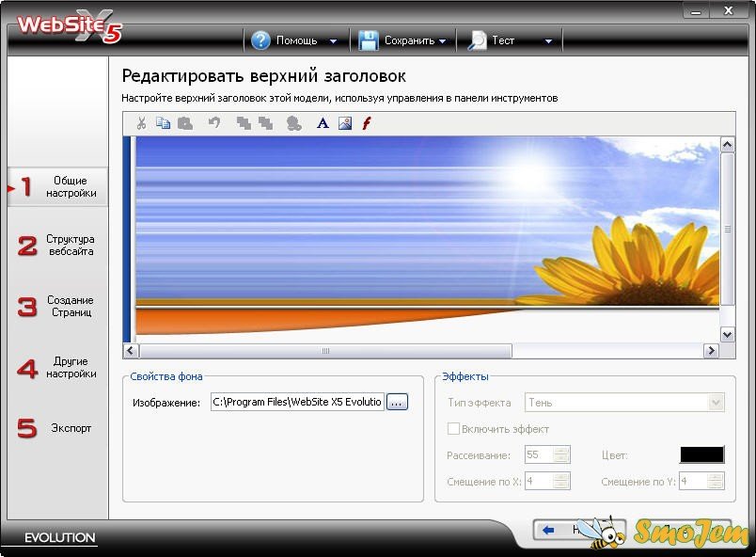
Task: Click the 'Изображение' file path field
Action: (297, 402)
